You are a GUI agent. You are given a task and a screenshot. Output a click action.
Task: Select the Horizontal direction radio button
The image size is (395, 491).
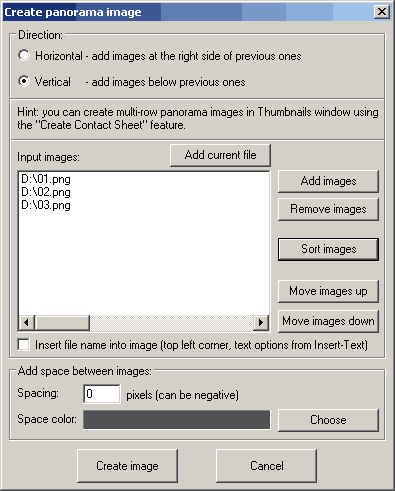pos(24,55)
